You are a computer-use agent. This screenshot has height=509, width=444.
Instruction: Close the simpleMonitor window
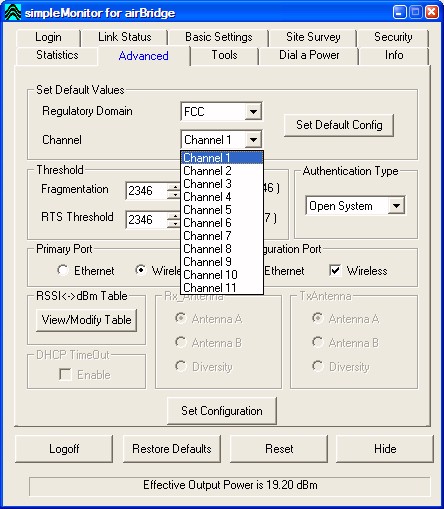tap(432, 12)
